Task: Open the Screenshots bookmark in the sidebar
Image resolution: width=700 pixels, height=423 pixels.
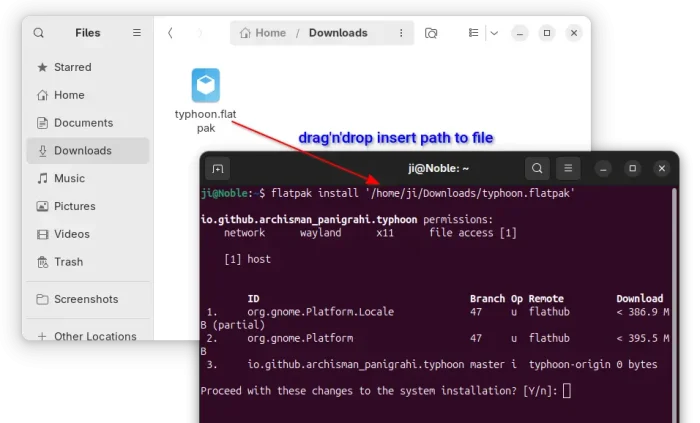Action: pyautogui.click(x=88, y=299)
